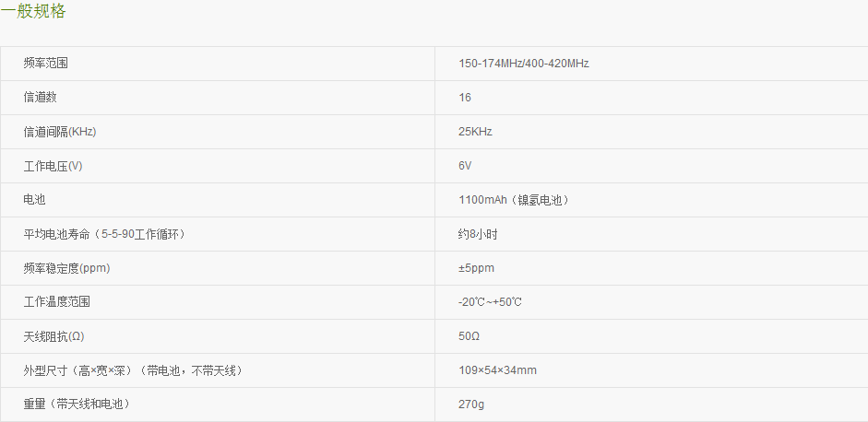
Task: Click the -20℃~+50℃ temperature range value
Action: point(490,302)
